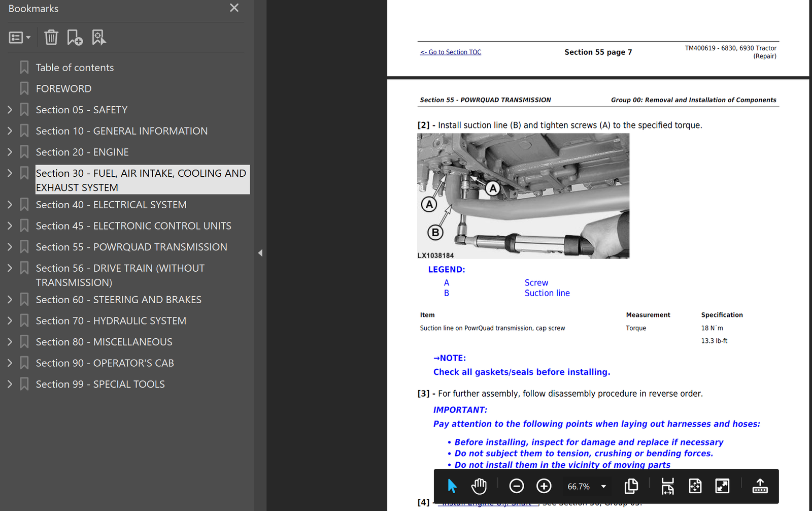Zoom out with the minus button
Screen dimensions: 812x511
[517, 487]
